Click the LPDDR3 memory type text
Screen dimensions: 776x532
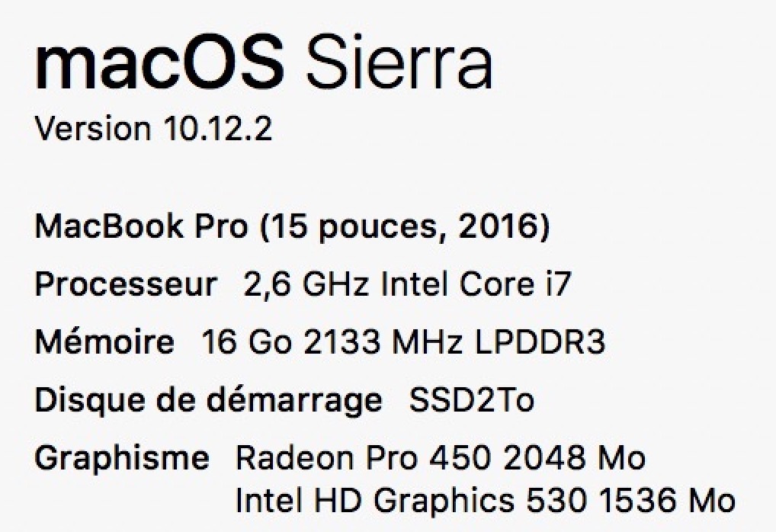coord(540,341)
